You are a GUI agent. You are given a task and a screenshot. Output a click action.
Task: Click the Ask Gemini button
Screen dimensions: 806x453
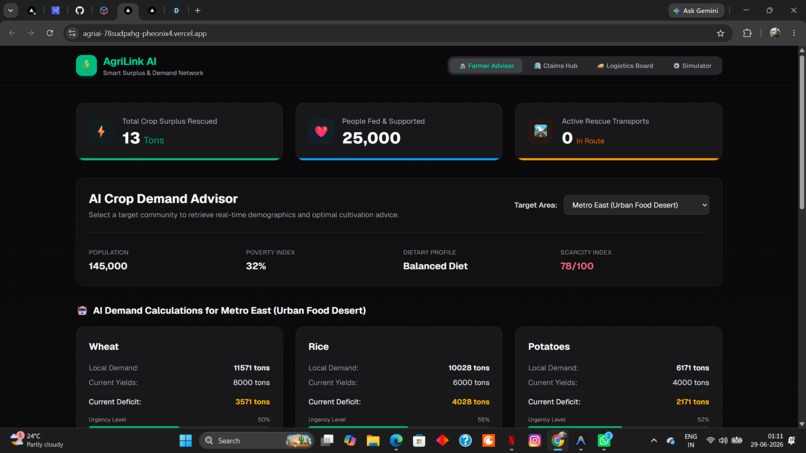point(696,10)
